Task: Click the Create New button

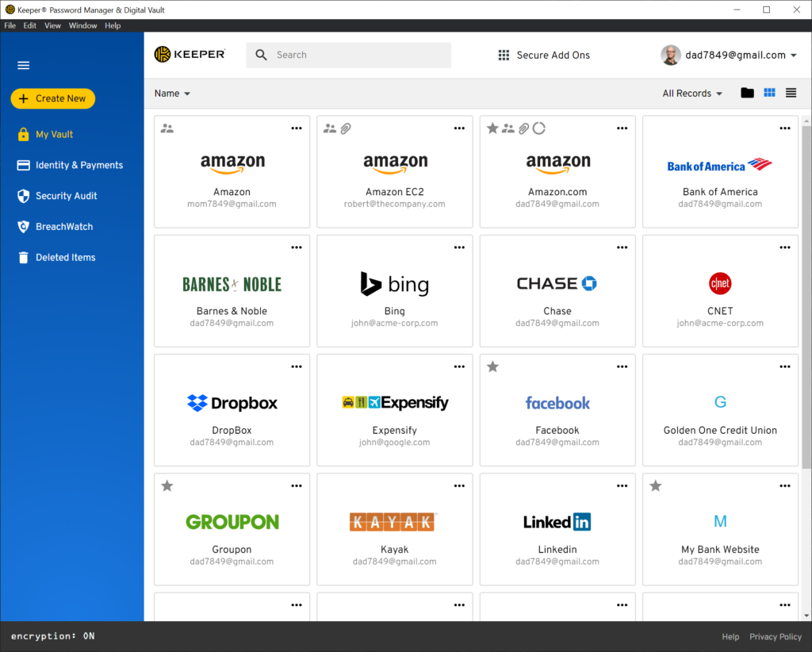Action: pyautogui.click(x=53, y=98)
